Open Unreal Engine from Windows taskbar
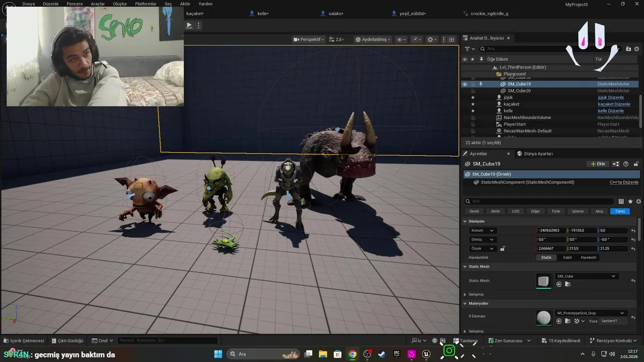 (427, 354)
